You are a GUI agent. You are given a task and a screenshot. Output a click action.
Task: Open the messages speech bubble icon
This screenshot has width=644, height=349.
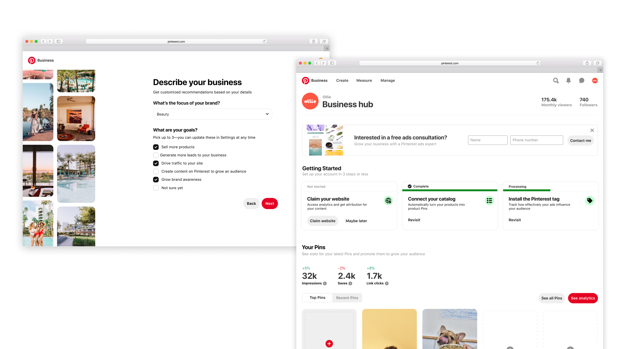[x=582, y=81]
